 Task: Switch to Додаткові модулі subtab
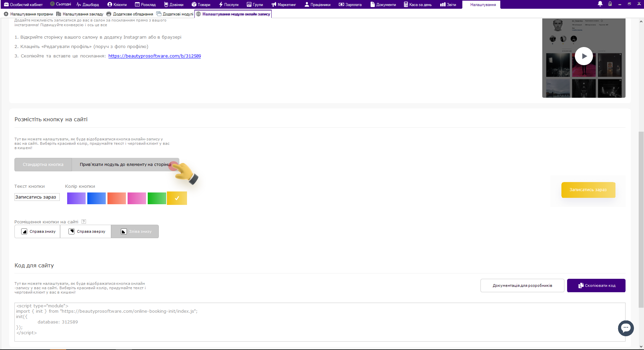click(175, 14)
